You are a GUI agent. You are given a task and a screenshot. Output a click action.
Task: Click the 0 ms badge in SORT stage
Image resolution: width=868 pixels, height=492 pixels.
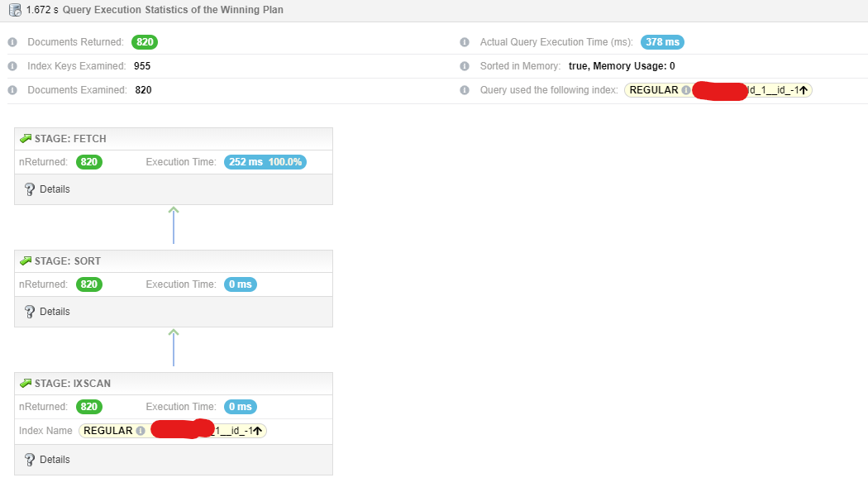241,284
